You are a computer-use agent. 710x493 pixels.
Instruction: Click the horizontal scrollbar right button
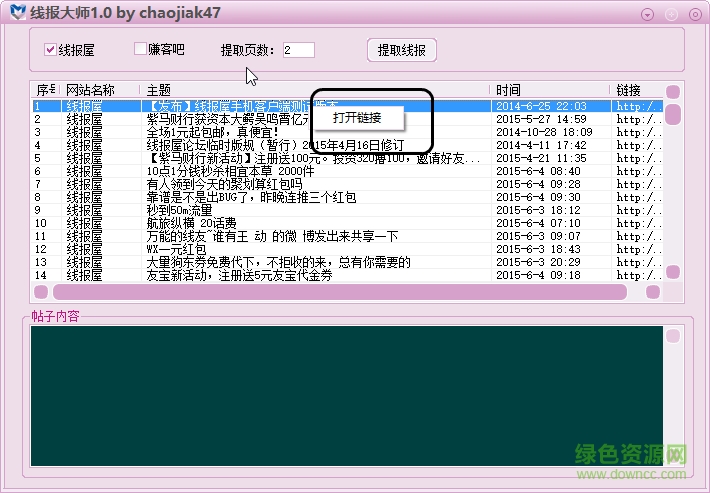(x=653, y=292)
